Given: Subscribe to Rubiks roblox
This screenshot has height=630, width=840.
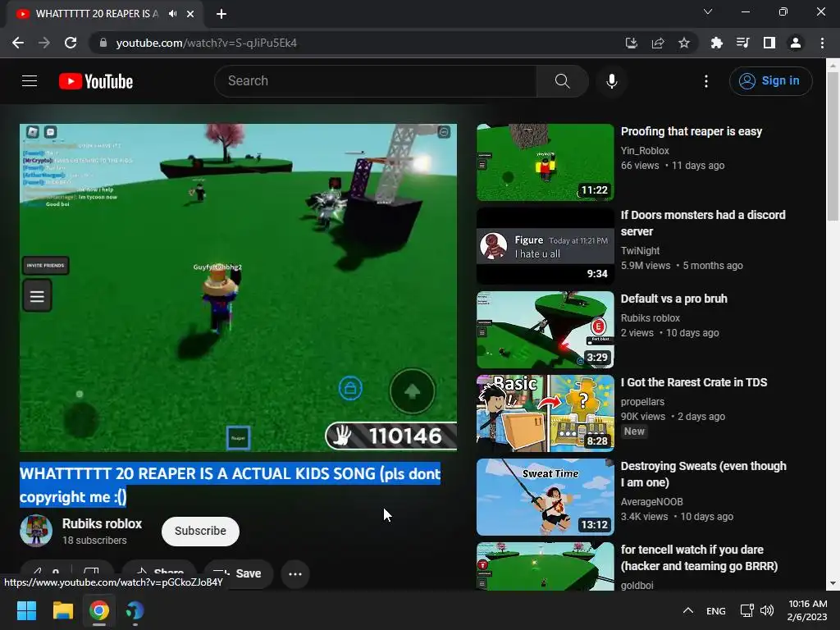Looking at the screenshot, I should [x=200, y=531].
